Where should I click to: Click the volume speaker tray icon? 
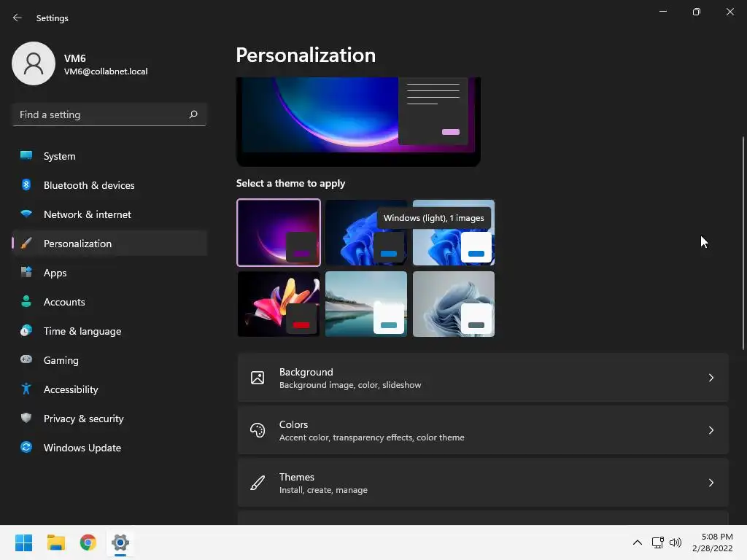676,542
